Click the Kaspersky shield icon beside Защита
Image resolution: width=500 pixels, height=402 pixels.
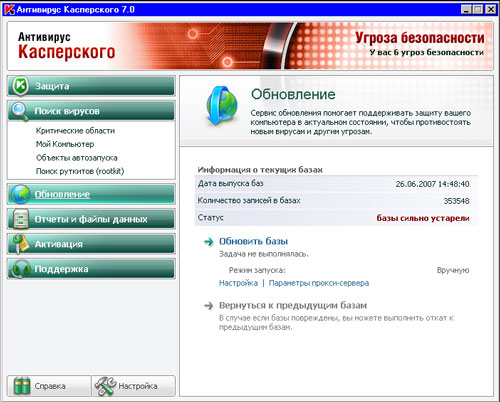click(21, 86)
